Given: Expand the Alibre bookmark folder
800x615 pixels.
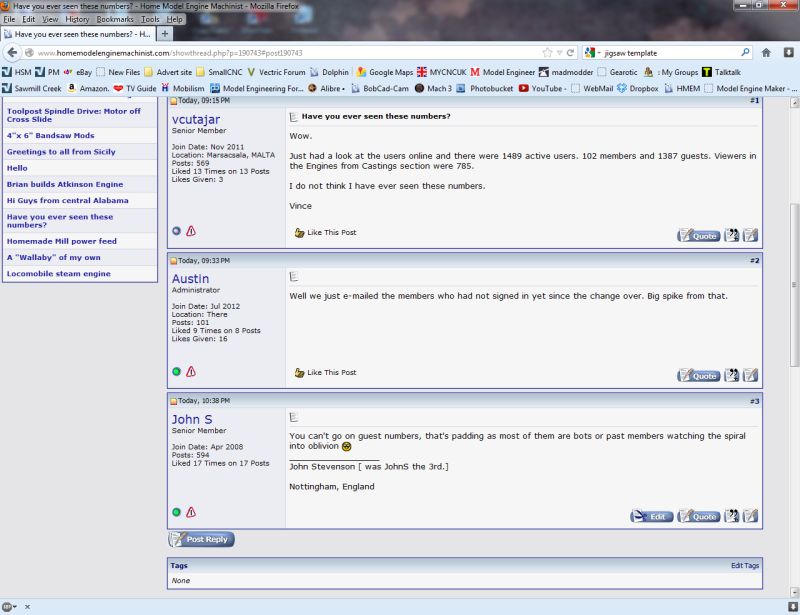Looking at the screenshot, I should pyautogui.click(x=327, y=88).
